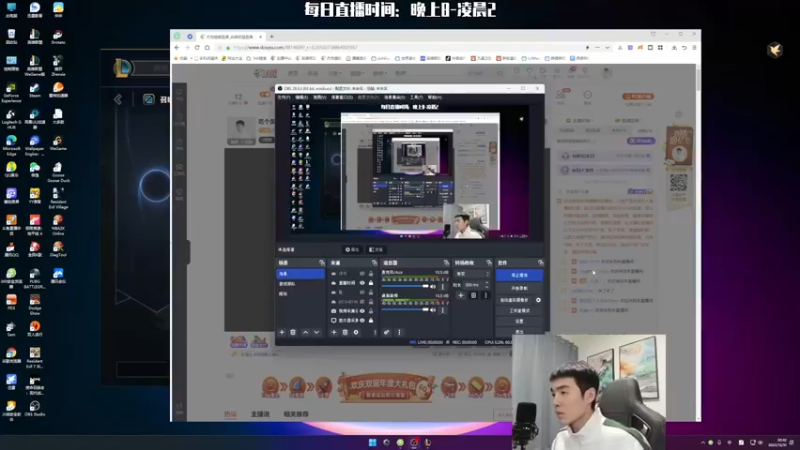The height and width of the screenshot is (450, 800).
Task: Click 启动虚拟摄像机 virtual camera button
Action: (x=514, y=300)
